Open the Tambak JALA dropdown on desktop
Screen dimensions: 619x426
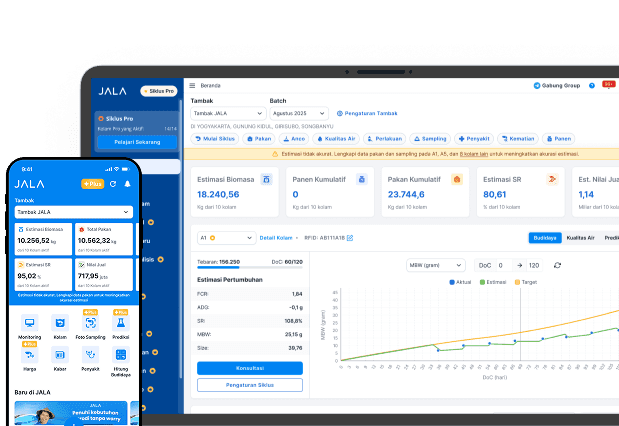point(226,114)
